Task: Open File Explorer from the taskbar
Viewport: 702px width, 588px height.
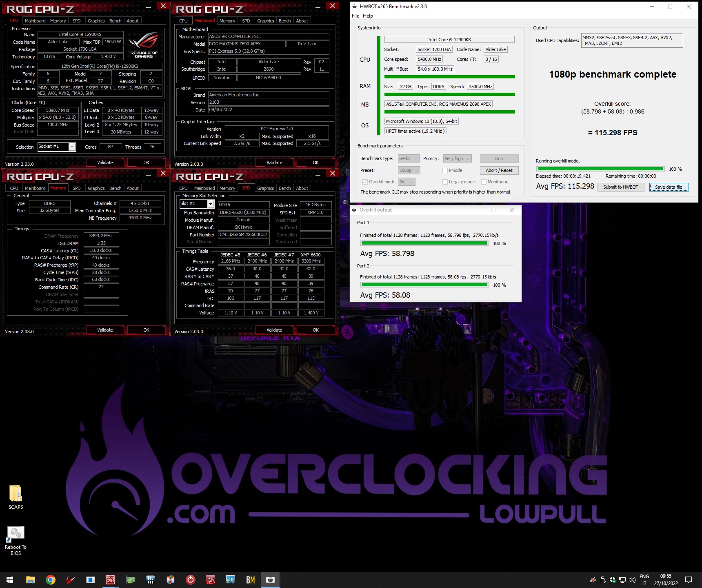Action: pyautogui.click(x=31, y=579)
